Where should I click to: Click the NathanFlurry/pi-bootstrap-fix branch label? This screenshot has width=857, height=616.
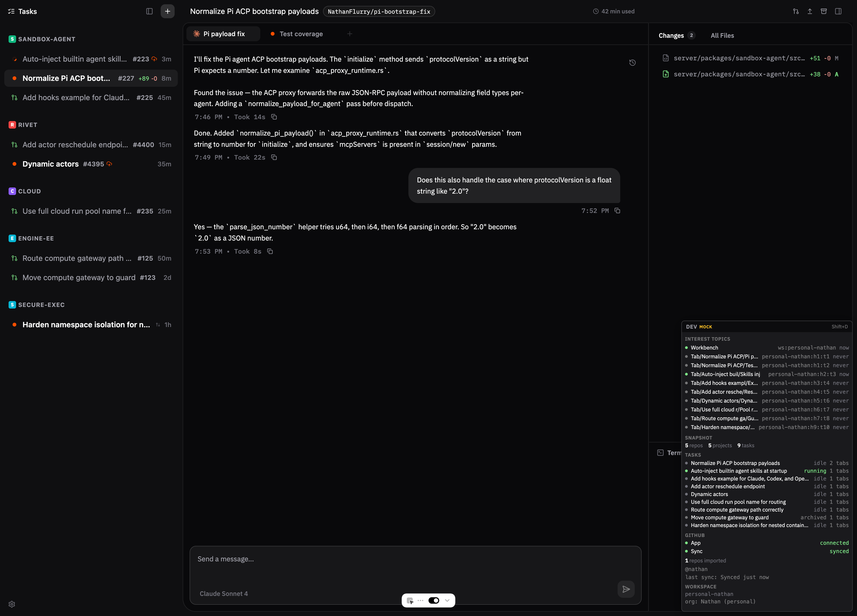pyautogui.click(x=379, y=11)
